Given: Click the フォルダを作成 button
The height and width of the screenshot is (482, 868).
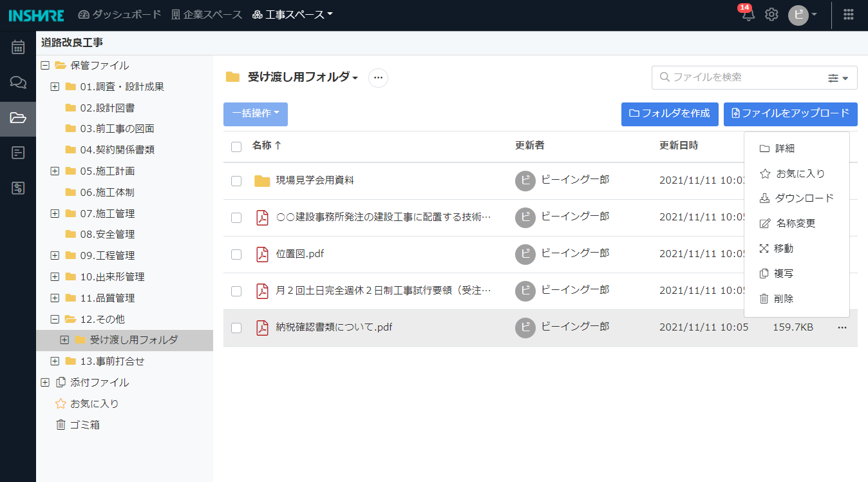Looking at the screenshot, I should (670, 114).
